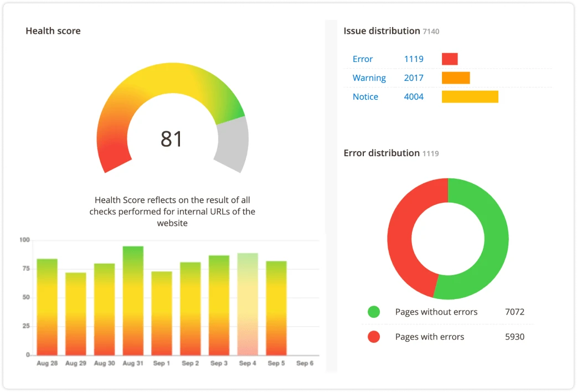Select the Aug 28 health score bar
The width and height of the screenshot is (577, 392).
tap(47, 305)
